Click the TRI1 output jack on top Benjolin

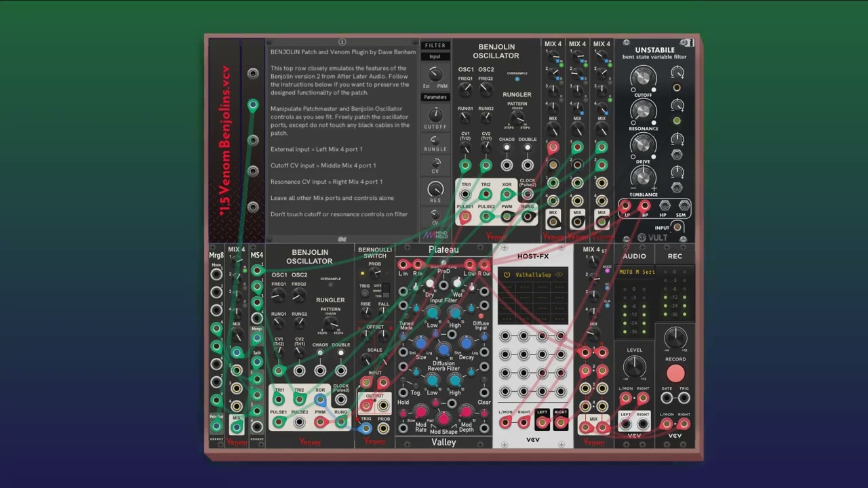[466, 195]
